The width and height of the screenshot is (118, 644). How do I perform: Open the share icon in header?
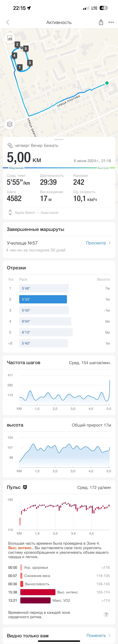pos(101,22)
